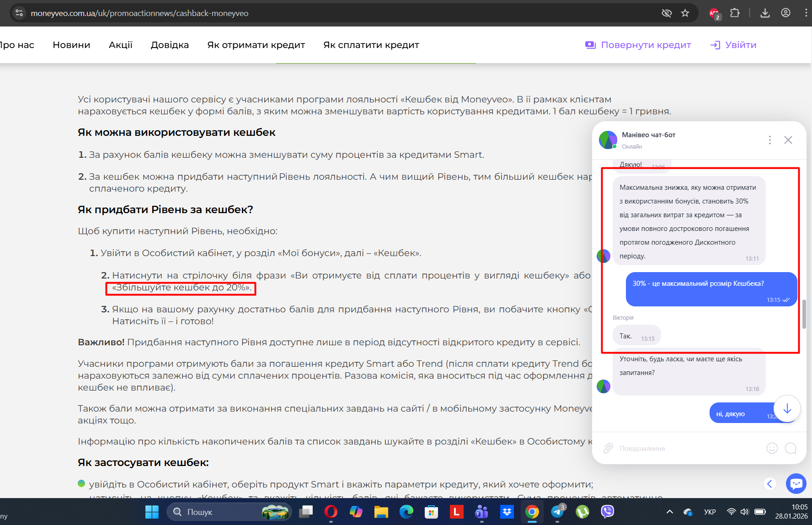The width and height of the screenshot is (812, 525).
Task: Open the Новини menu item
Action: (71, 45)
